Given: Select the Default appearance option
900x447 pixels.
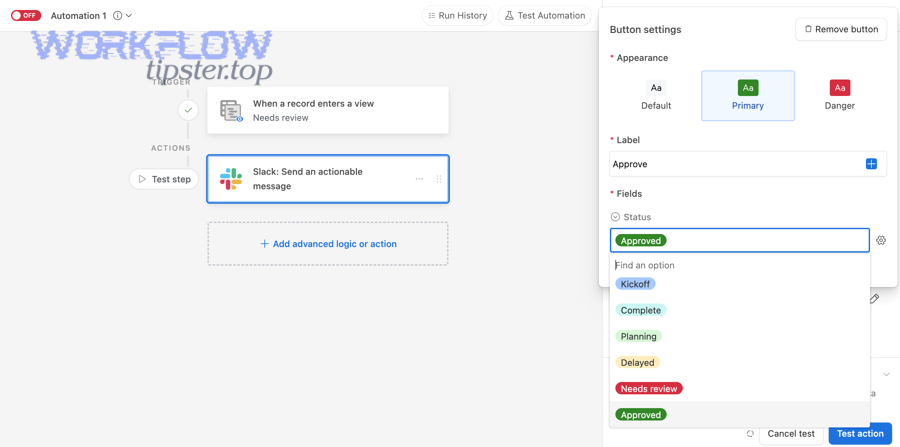Looking at the screenshot, I should [x=656, y=96].
